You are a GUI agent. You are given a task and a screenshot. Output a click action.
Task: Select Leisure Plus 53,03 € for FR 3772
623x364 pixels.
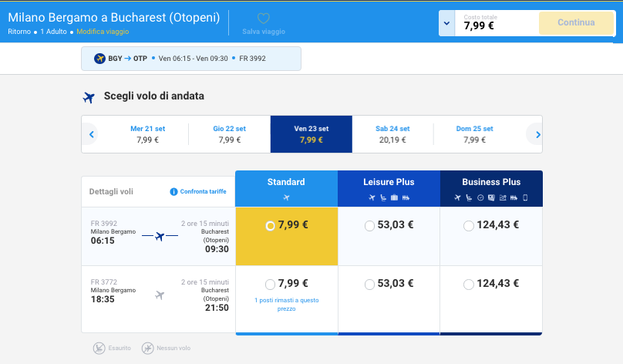pyautogui.click(x=369, y=284)
